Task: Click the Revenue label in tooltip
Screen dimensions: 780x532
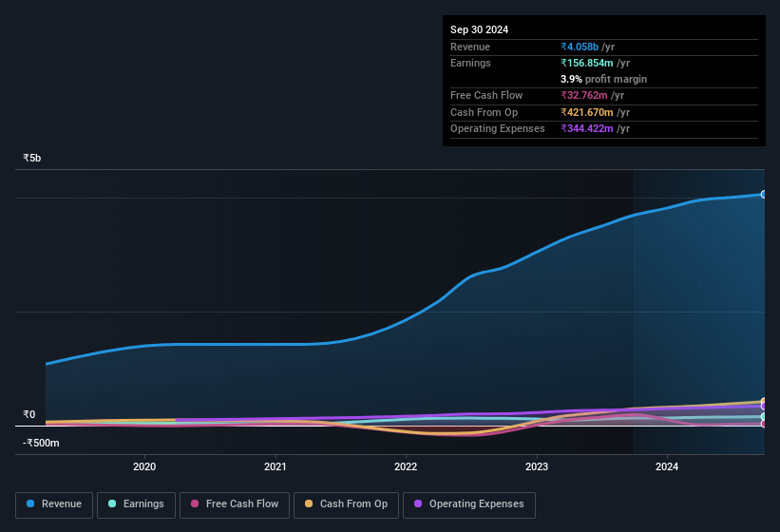Action: [x=470, y=47]
